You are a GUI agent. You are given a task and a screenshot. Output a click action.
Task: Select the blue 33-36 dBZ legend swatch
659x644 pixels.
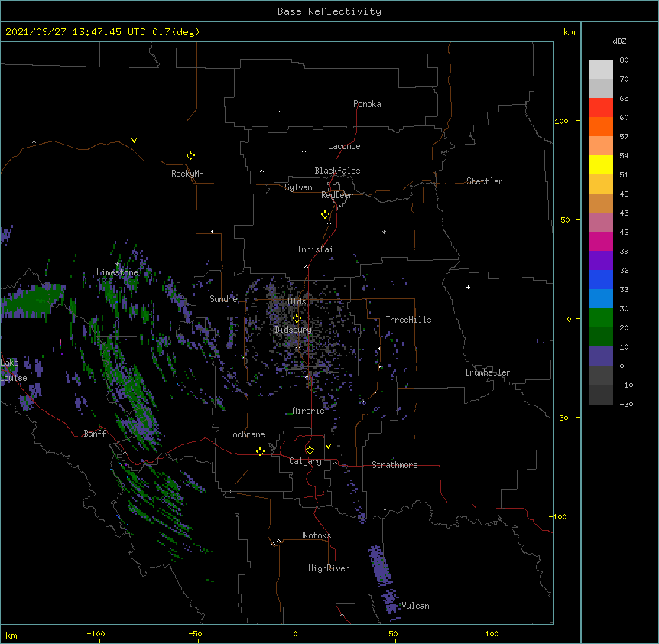coord(601,279)
